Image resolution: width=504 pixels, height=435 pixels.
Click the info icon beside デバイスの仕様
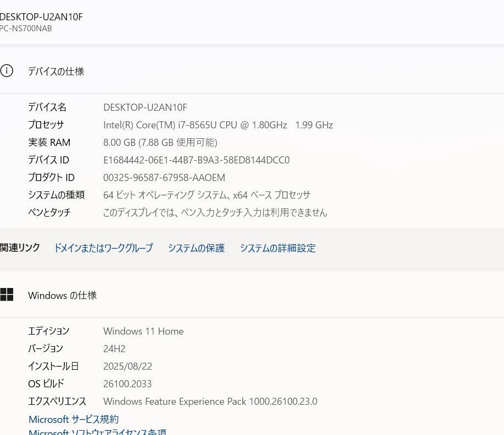(x=7, y=71)
